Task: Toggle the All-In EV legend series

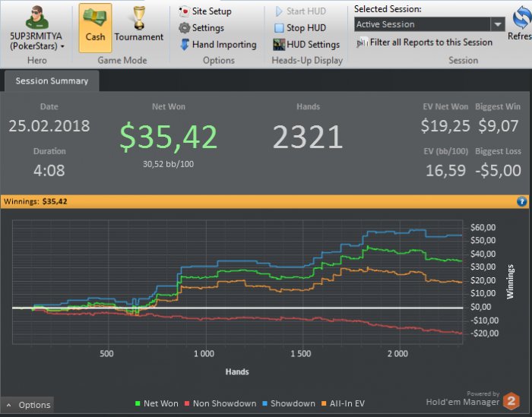Action: tap(343, 403)
